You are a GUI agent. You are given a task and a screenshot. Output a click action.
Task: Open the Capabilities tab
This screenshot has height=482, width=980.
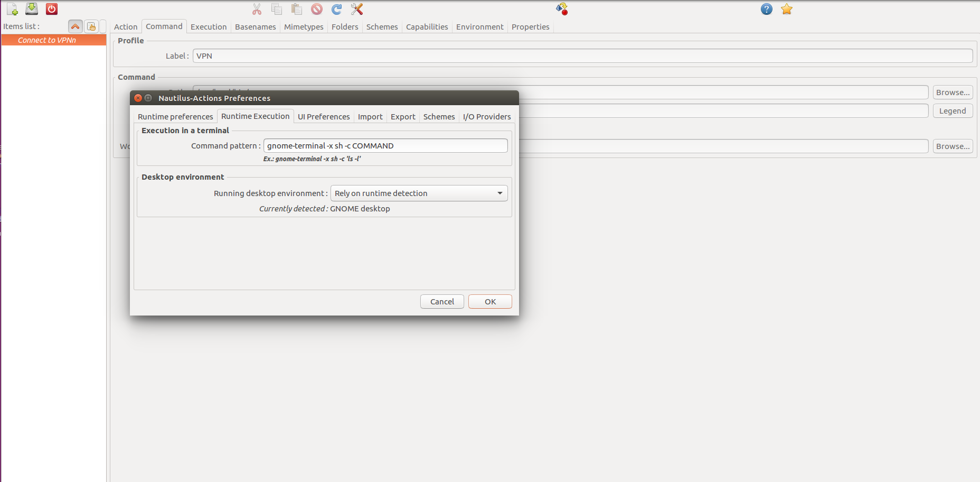tap(427, 27)
